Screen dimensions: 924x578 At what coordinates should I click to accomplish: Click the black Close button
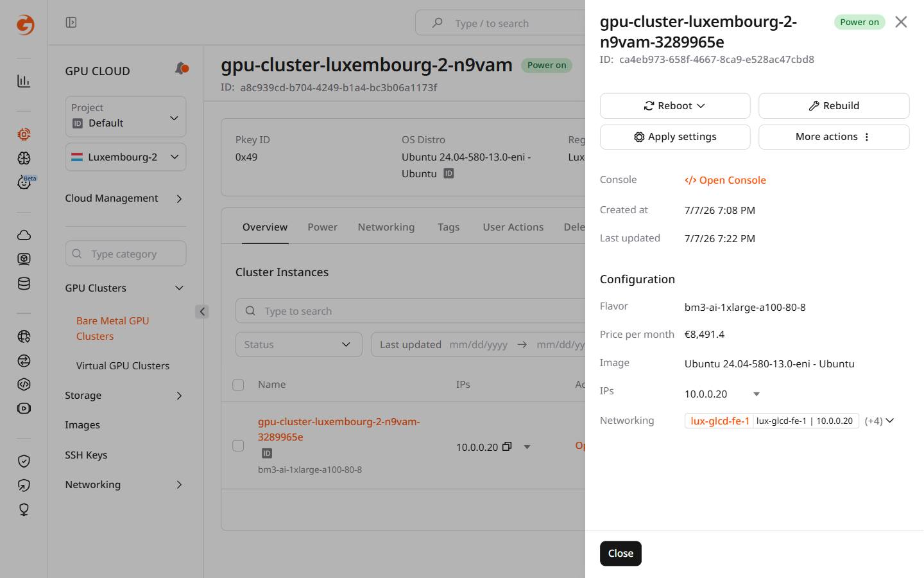tap(620, 554)
